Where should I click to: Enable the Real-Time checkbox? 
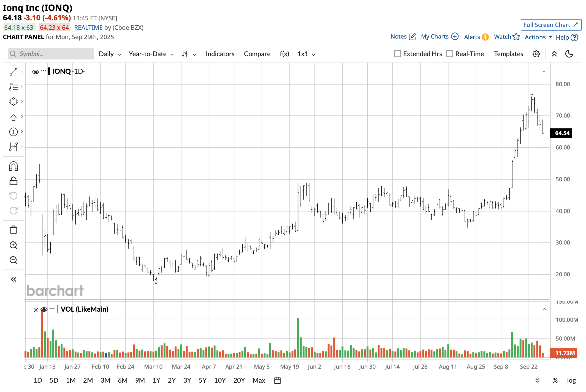(x=450, y=54)
